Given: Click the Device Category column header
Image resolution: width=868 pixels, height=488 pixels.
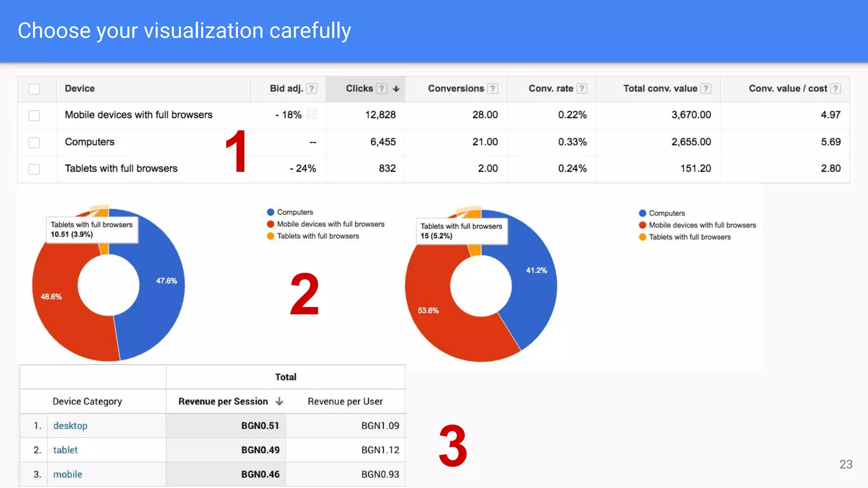Looking at the screenshot, I should point(87,402).
